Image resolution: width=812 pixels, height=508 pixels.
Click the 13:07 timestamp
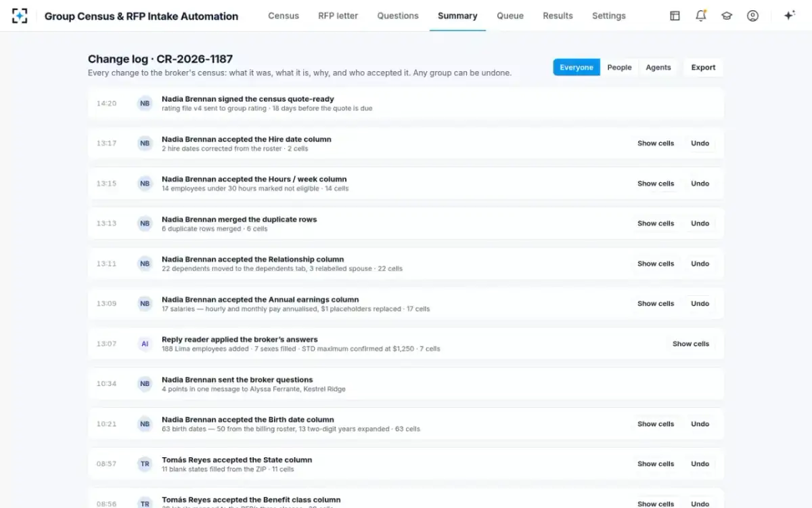(106, 344)
